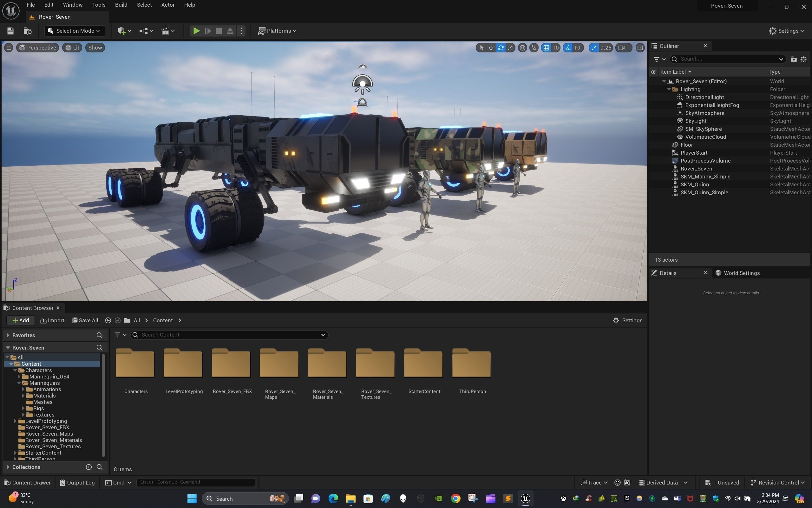
Task: Open play mode options three-dot menu
Action: (241, 31)
